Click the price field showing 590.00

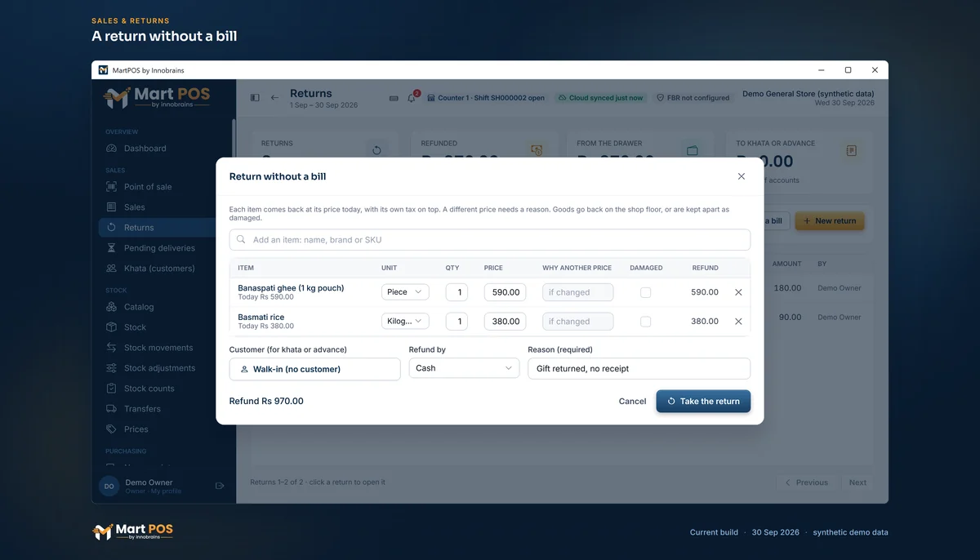point(506,292)
